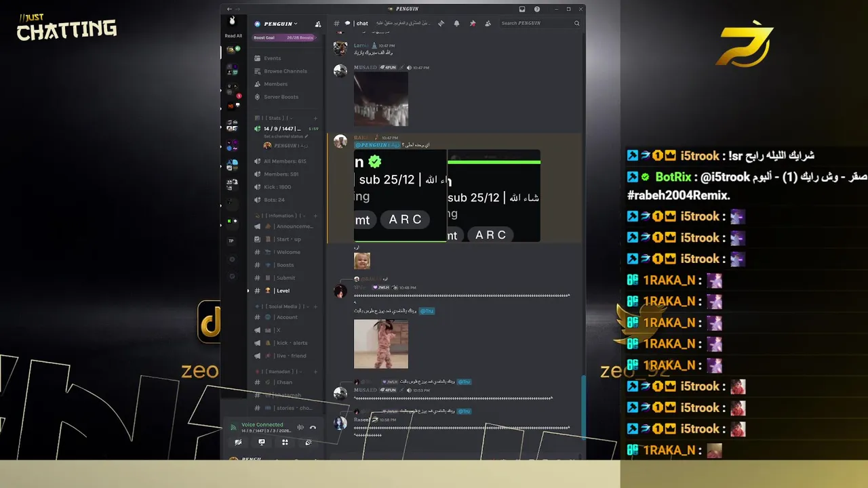Go back with Discord's back arrow
The image size is (868, 488).
pyautogui.click(x=229, y=9)
